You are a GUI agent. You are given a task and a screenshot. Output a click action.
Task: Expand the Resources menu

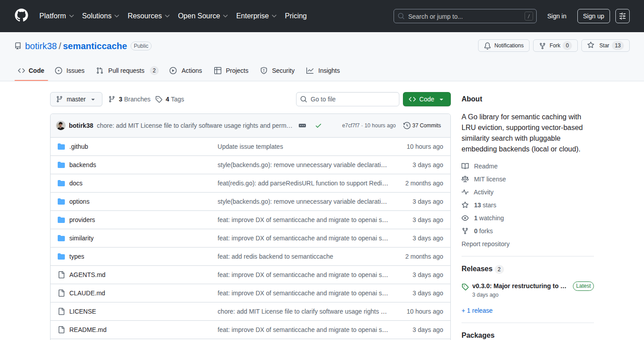[x=148, y=16]
